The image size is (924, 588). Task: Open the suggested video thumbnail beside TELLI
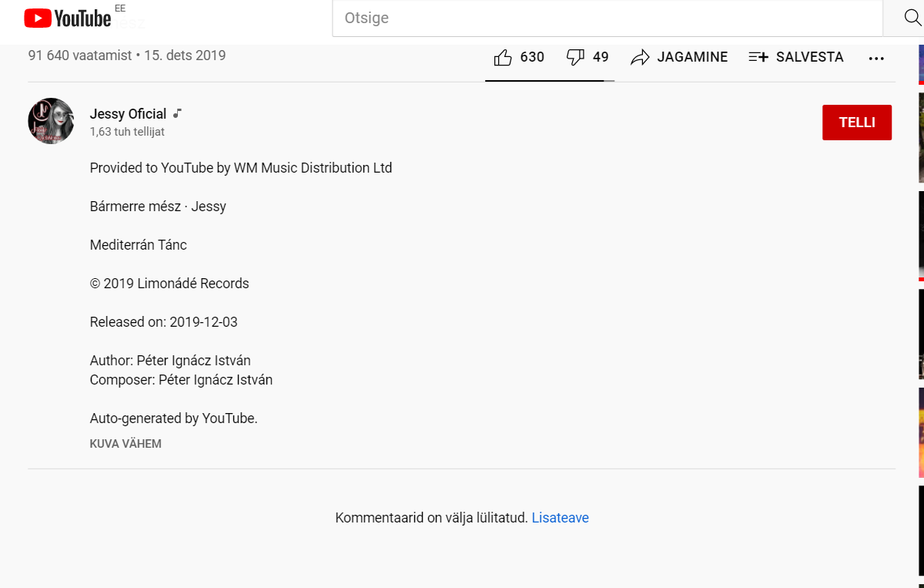(920, 137)
